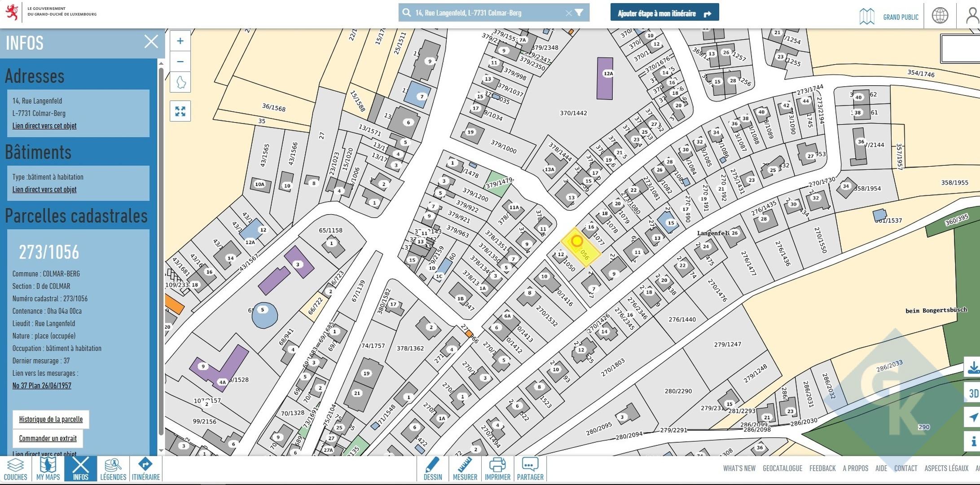
Task: Close the Infos panel
Action: coord(151,42)
